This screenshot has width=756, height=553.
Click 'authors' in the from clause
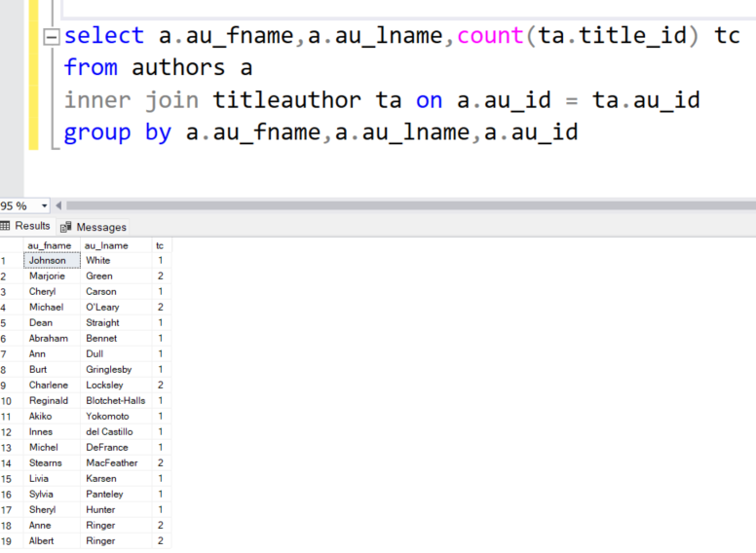pos(178,67)
